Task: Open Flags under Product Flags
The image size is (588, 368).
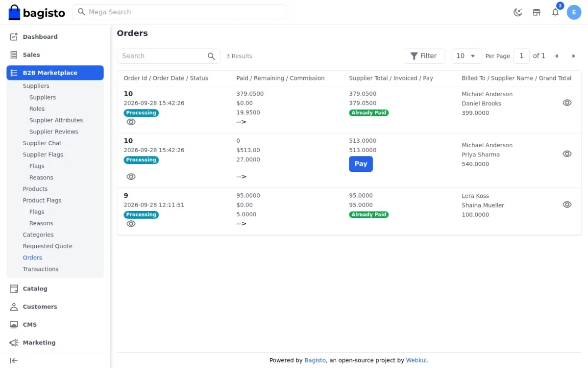Action: (x=37, y=212)
